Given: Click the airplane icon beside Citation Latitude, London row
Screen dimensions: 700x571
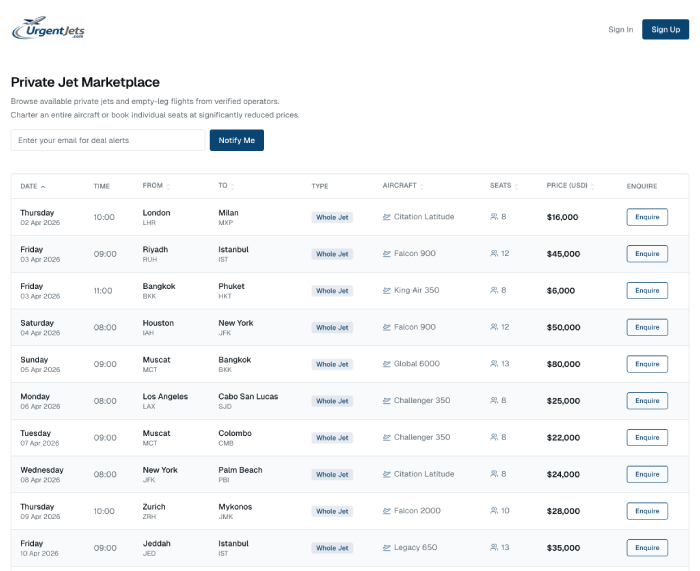Looking at the screenshot, I should coord(387,217).
